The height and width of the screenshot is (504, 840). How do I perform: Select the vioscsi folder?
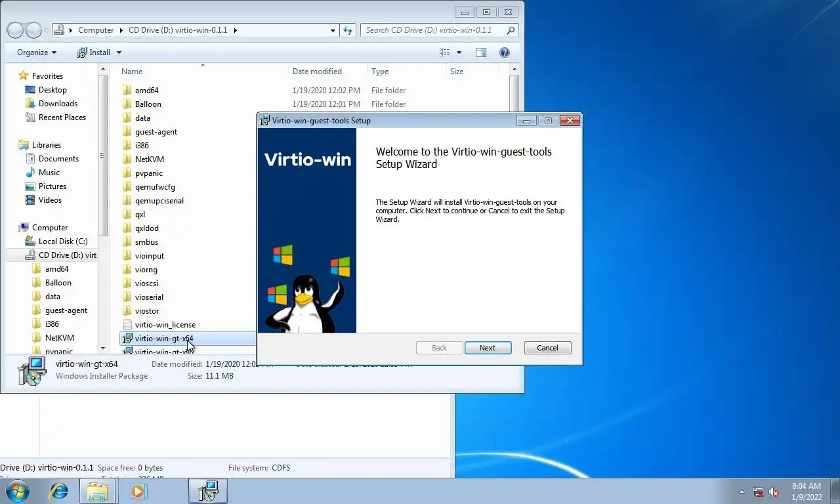tap(146, 283)
